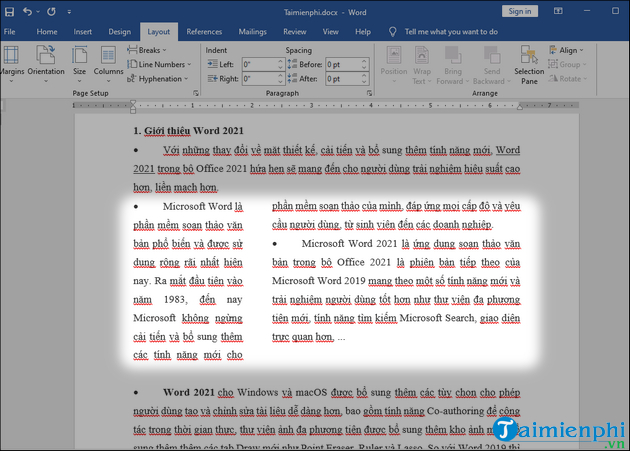Click the Send Backward icon

(x=492, y=55)
